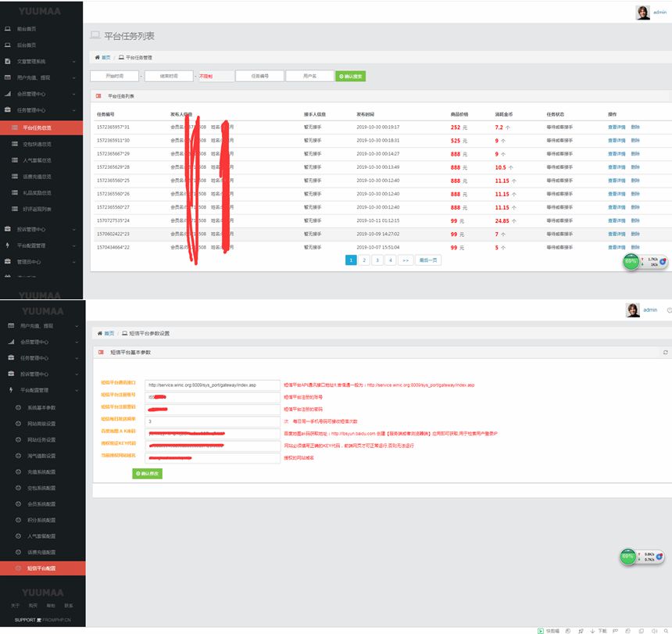The image size is (672, 634).
Task: Click the briefcase icon beside 管理员中心
Action: pos(8,262)
